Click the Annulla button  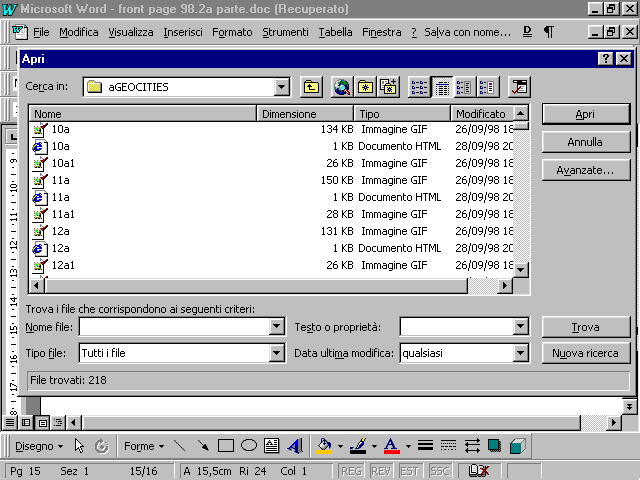(586, 142)
